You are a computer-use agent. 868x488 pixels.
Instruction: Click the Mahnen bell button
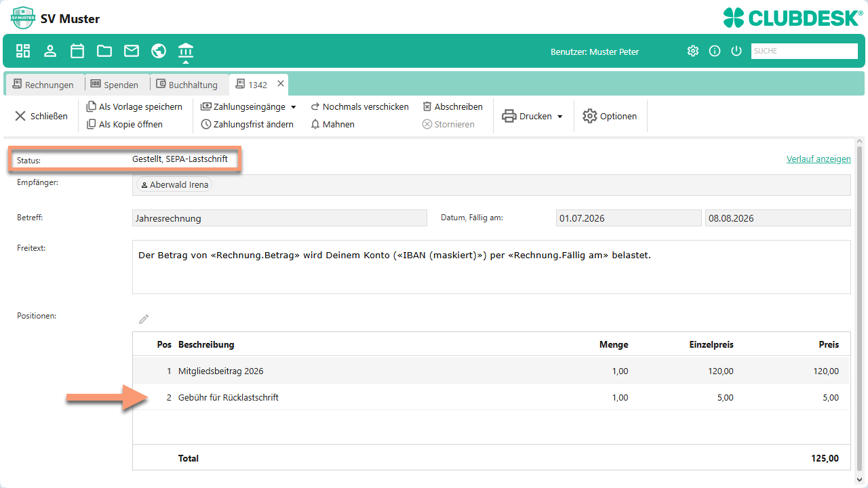tap(333, 124)
